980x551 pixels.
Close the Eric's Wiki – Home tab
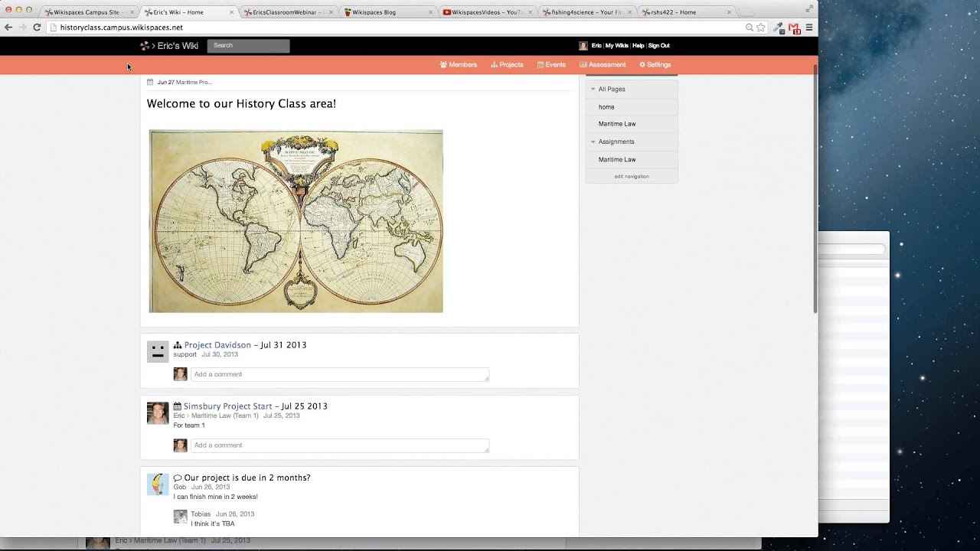(231, 12)
